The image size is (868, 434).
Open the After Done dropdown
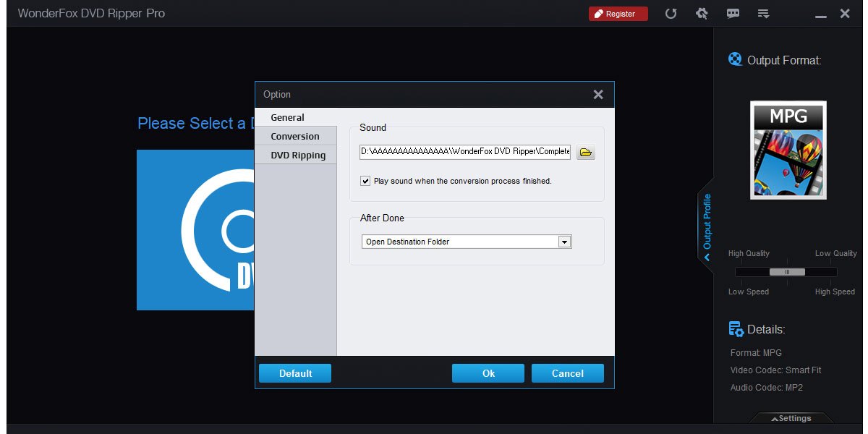point(564,241)
